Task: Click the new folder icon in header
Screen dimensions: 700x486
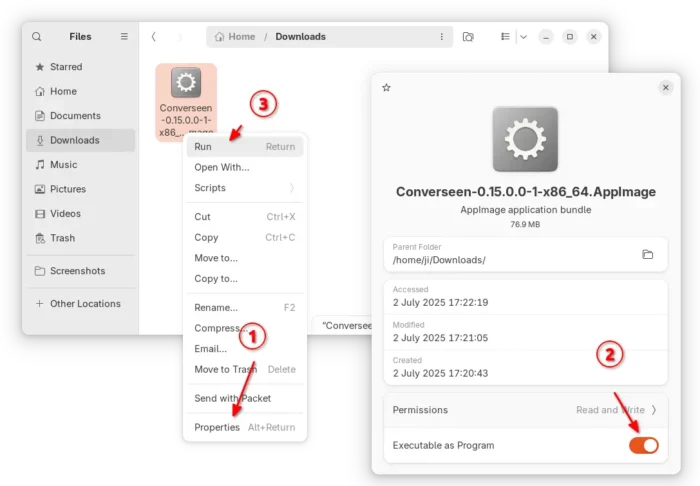Action: pos(468,37)
